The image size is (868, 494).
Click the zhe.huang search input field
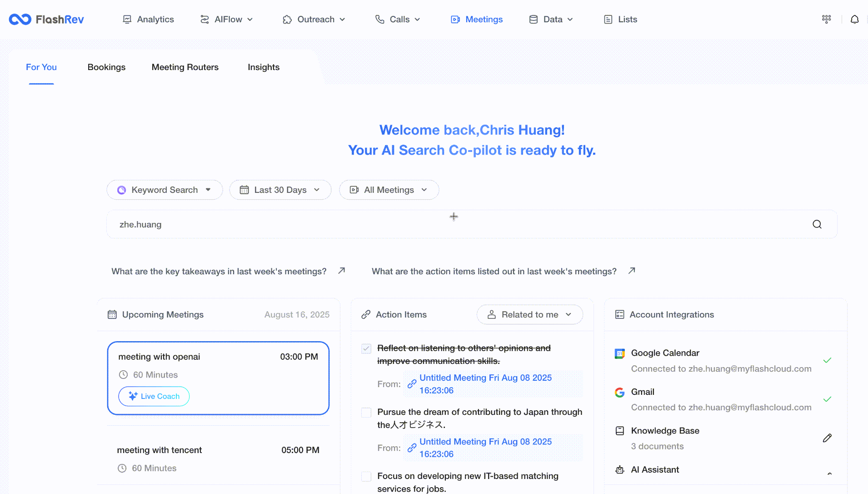click(472, 224)
